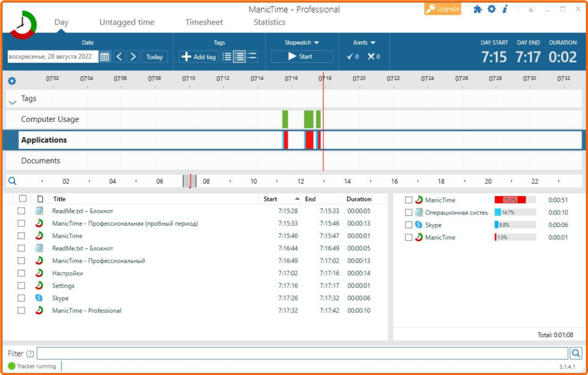Expand the Alerts dropdown
The height and width of the screenshot is (375, 588).
364,42
